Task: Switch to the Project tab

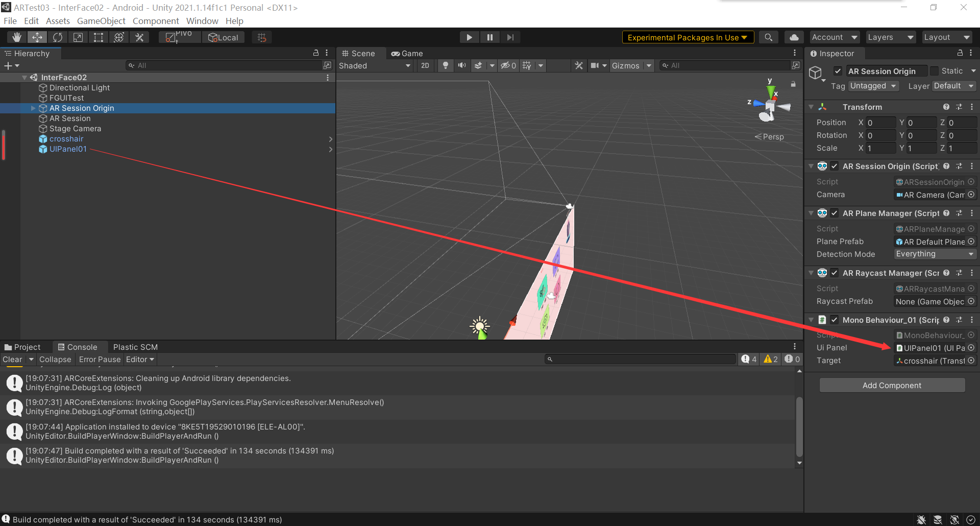Action: pos(22,347)
